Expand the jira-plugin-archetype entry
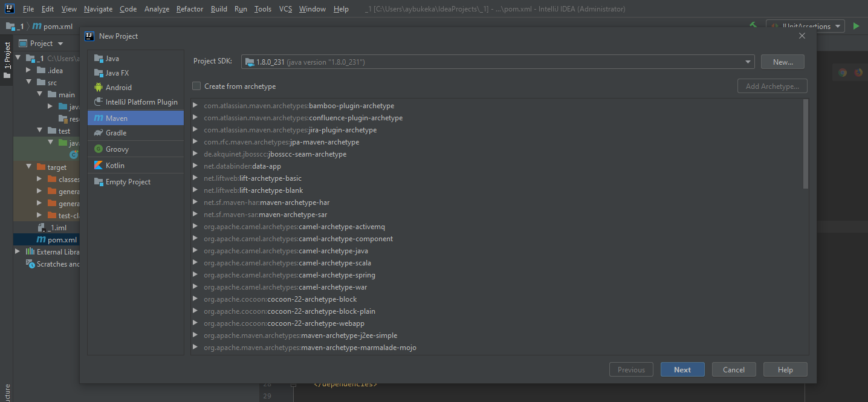Viewport: 868px width, 402px height. tap(195, 130)
